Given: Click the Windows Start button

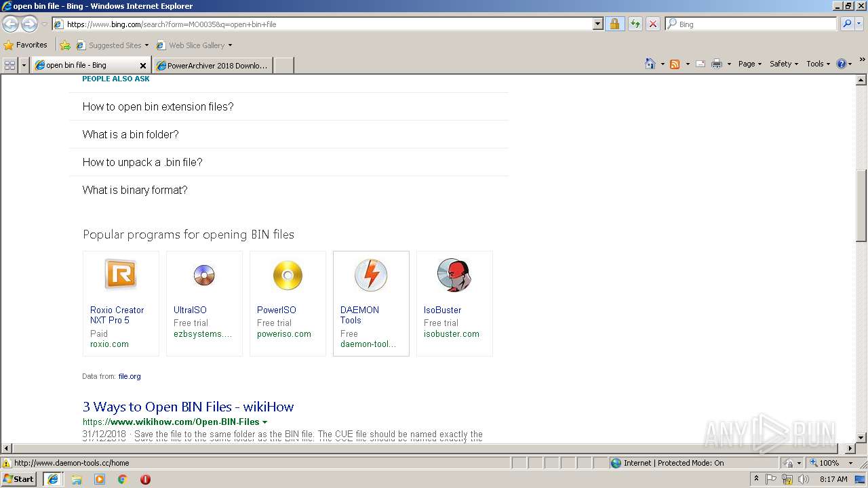Looking at the screenshot, I should click(19, 479).
